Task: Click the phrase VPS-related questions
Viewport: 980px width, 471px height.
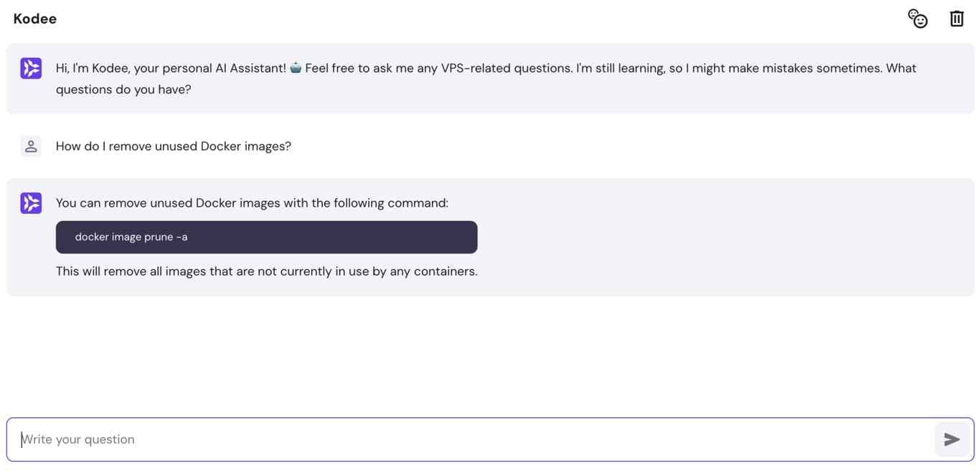Action: tap(504, 67)
